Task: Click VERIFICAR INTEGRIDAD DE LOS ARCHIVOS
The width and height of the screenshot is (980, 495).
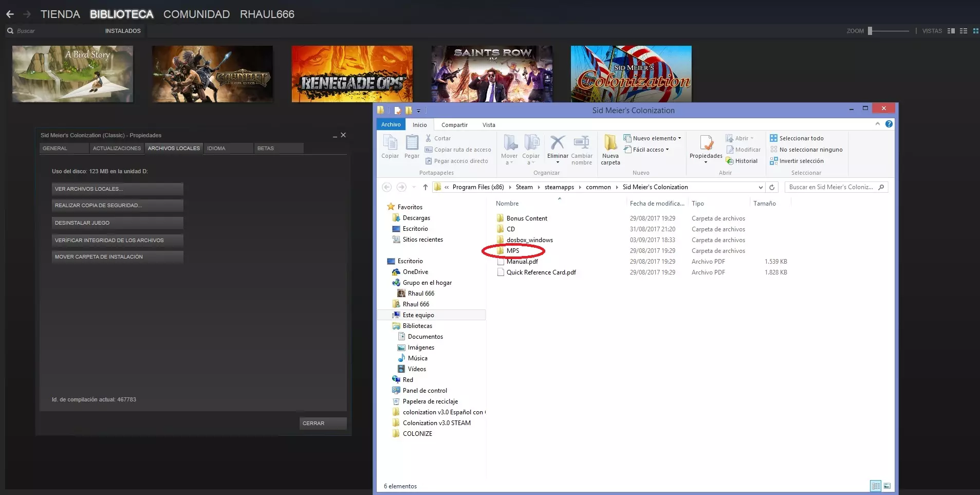Action: pos(117,240)
